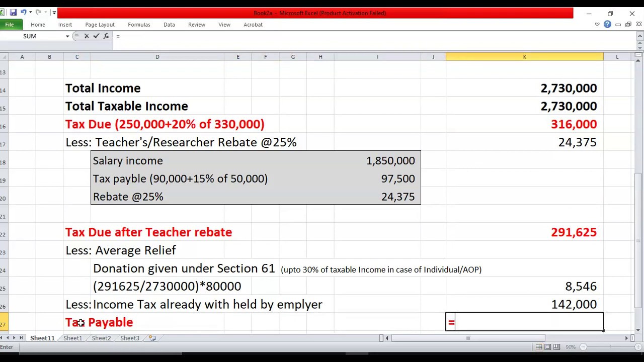This screenshot has width=644, height=362.
Task: Expand the Name Box function dropdown
Action: (x=67, y=36)
